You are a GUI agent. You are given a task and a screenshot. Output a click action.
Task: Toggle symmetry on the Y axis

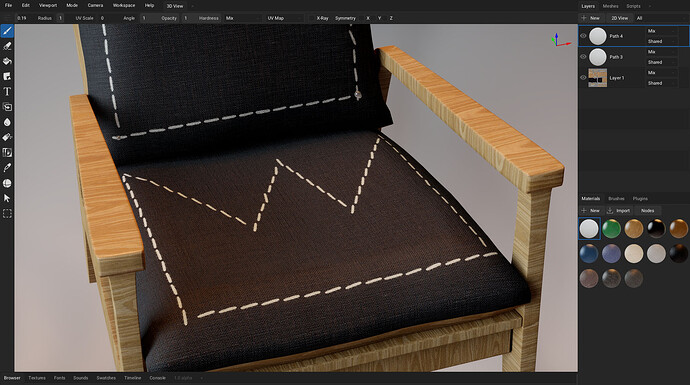point(379,18)
